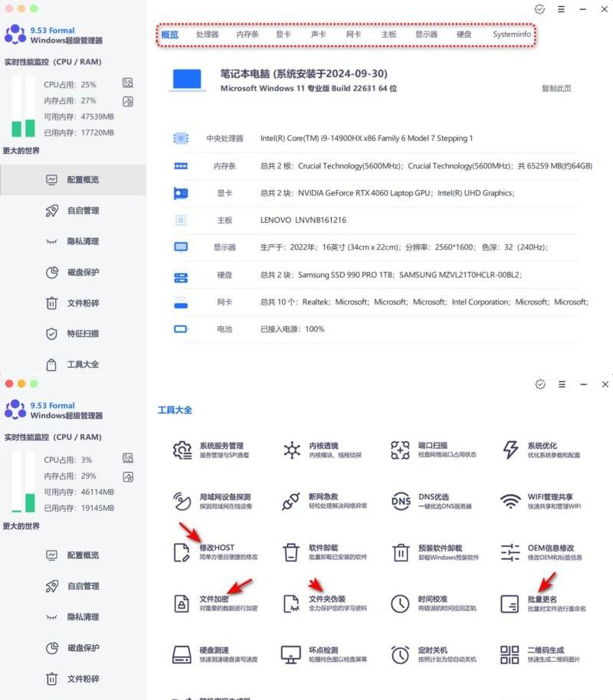Image resolution: width=613 pixels, height=700 pixels.
Task: Open the 批量更名 batch rename tool
Action: point(510,604)
